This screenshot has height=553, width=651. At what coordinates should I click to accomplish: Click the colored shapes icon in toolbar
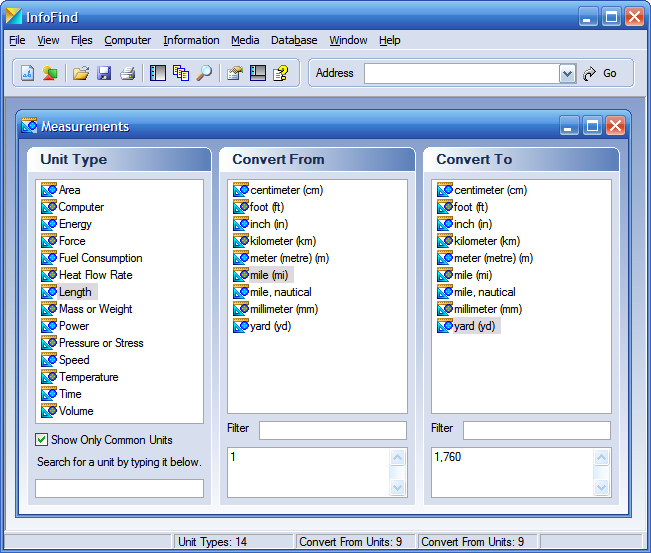[x=50, y=73]
